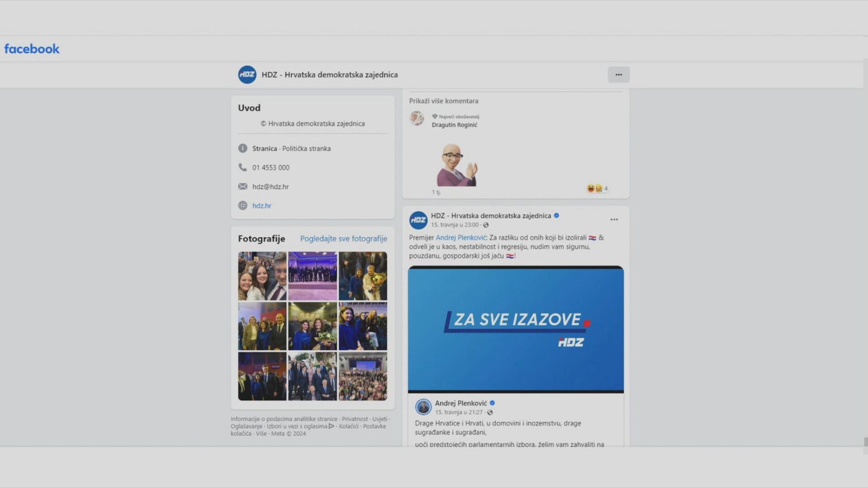Open the first photo in Fotografije grid
Screen dimensions: 868x488
click(x=262, y=276)
